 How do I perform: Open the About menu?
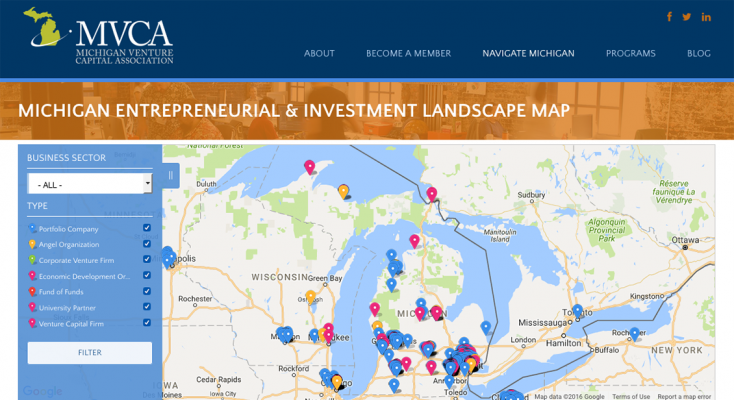coord(319,53)
